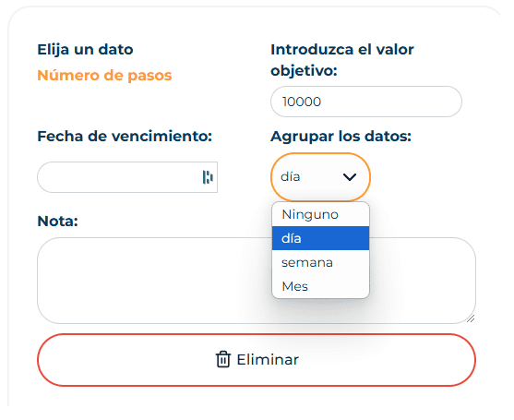Choose the highlighted día option

click(x=320, y=238)
